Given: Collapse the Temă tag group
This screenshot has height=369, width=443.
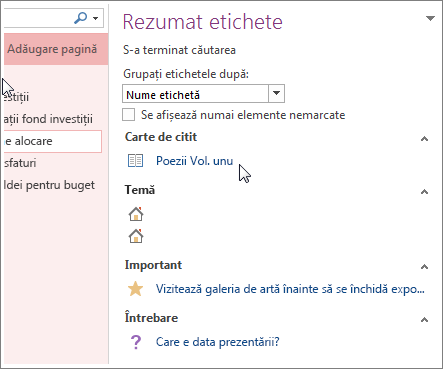Looking at the screenshot, I should (424, 192).
